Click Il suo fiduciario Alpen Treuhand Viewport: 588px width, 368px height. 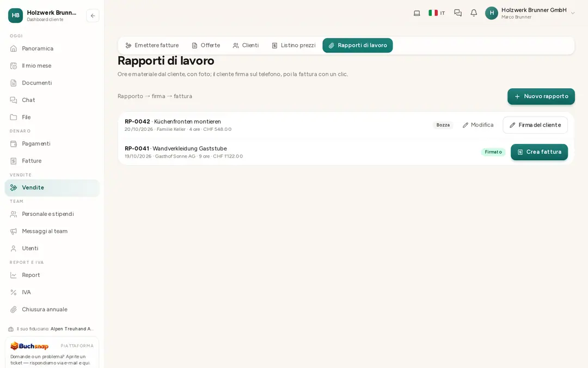coord(51,329)
